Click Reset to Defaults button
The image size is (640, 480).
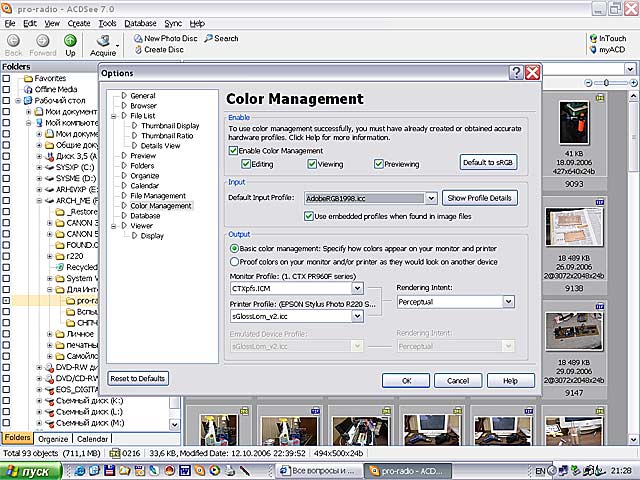coord(138,378)
